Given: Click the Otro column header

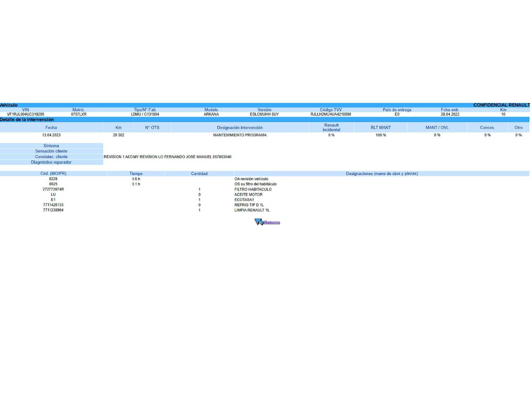Looking at the screenshot, I should 519,127.
